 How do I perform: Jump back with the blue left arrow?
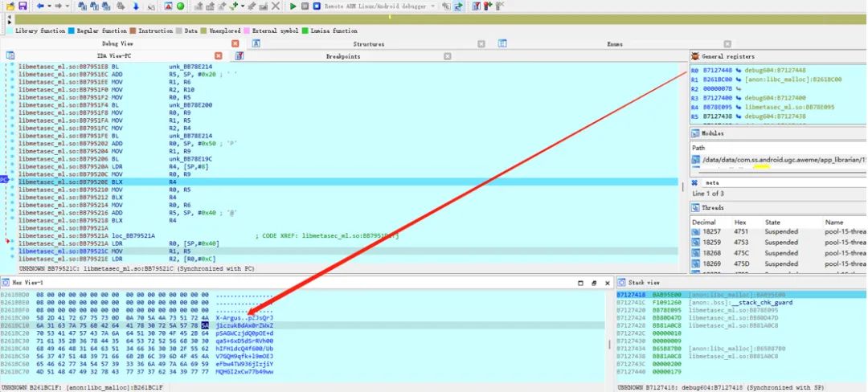point(40,6)
